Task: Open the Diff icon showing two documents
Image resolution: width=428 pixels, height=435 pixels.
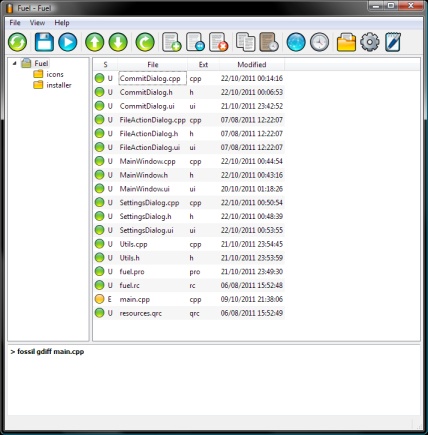Action: pyautogui.click(x=245, y=42)
